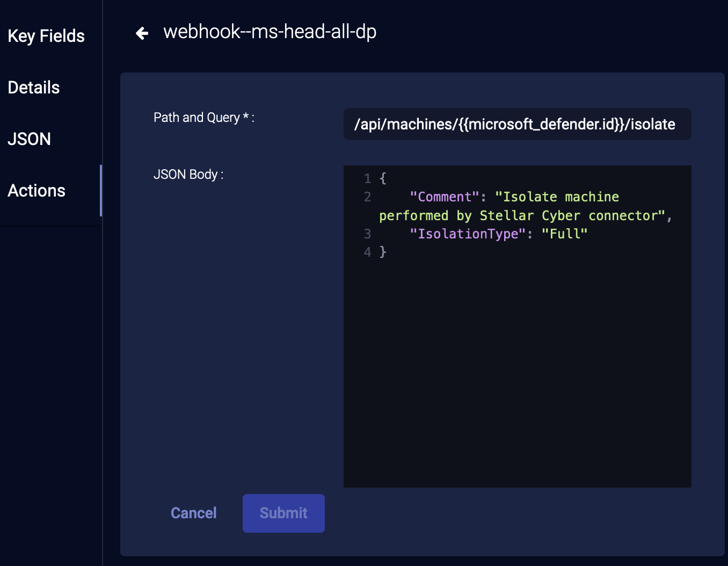Focus the Path and Query input field
728x566 pixels.
pos(516,124)
